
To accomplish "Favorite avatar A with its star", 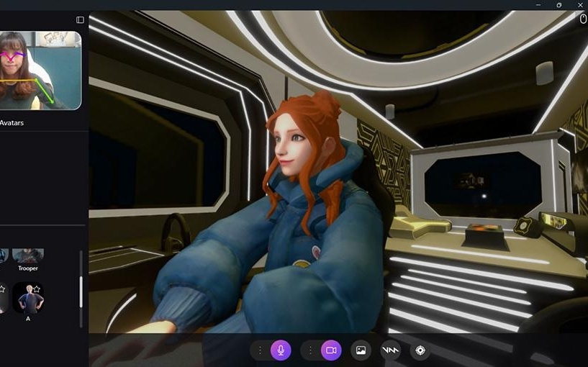I will [x=37, y=289].
